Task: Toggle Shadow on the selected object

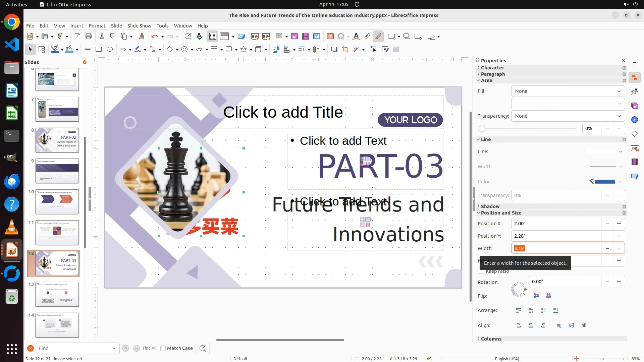Action: (334, 50)
